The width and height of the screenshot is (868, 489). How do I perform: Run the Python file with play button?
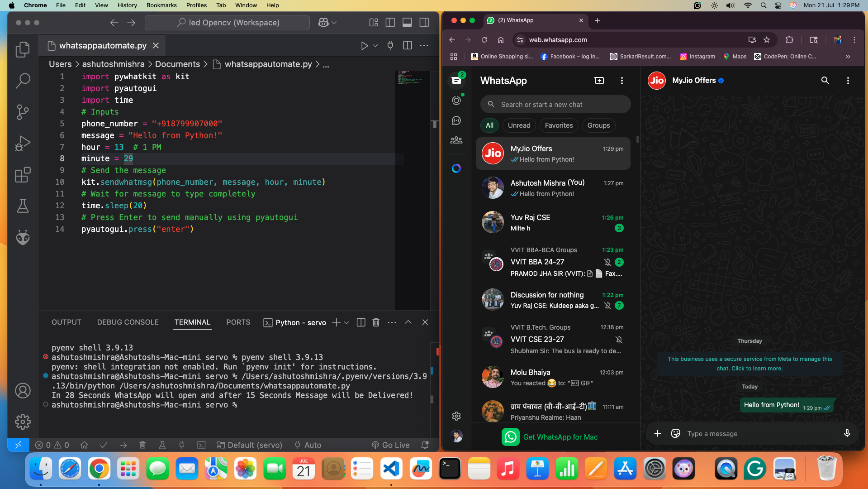point(364,45)
